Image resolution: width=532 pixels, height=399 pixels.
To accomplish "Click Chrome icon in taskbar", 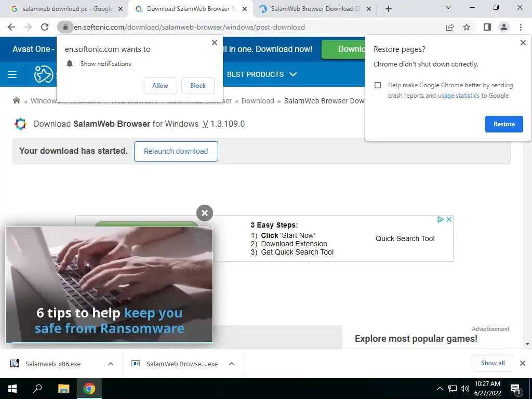I will pos(89,389).
